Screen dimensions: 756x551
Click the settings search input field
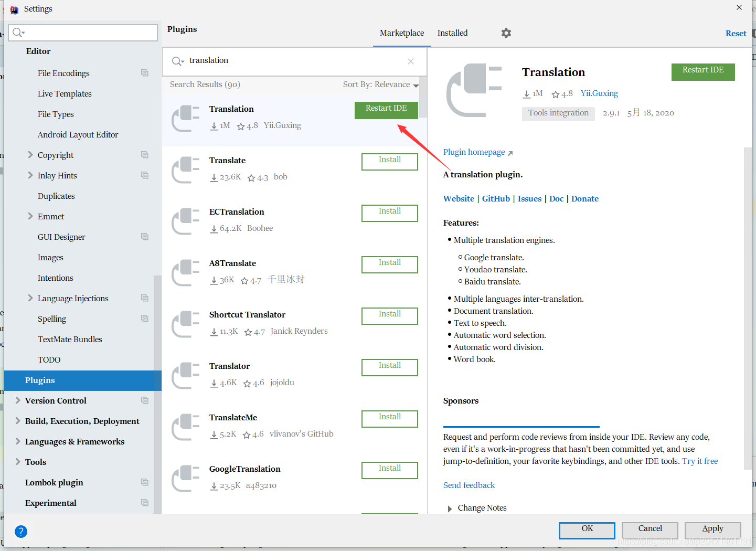click(83, 33)
